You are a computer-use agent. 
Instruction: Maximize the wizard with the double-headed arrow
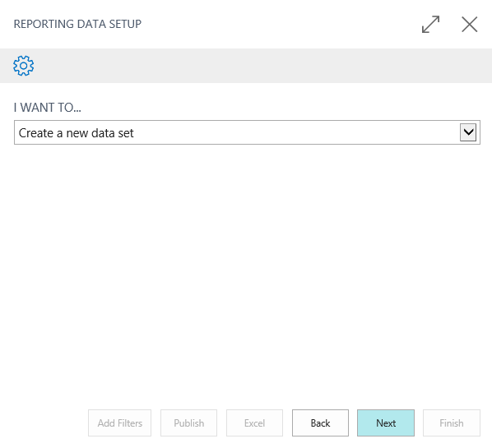[430, 24]
